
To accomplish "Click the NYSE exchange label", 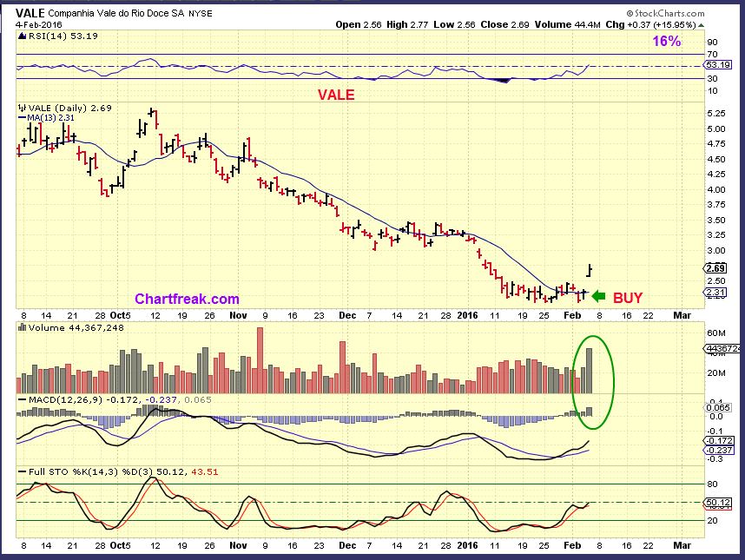I will click(201, 14).
